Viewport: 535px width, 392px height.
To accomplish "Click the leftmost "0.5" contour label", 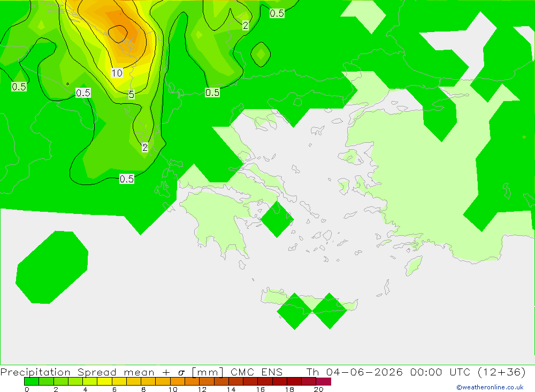I will pyautogui.click(x=19, y=87).
